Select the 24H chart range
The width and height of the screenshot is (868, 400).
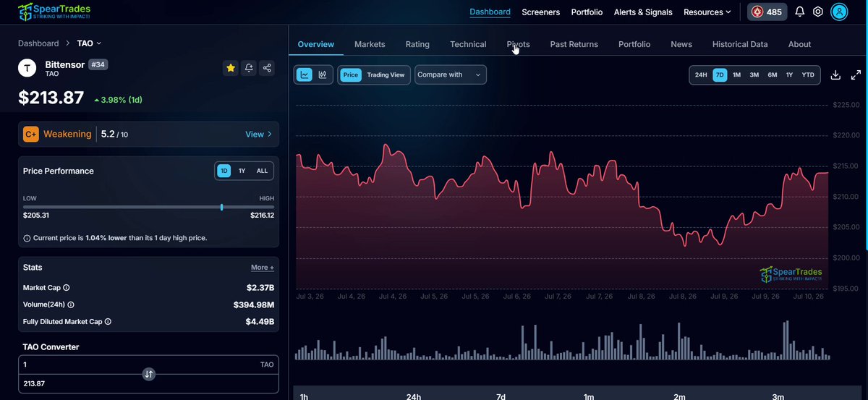pyautogui.click(x=701, y=75)
